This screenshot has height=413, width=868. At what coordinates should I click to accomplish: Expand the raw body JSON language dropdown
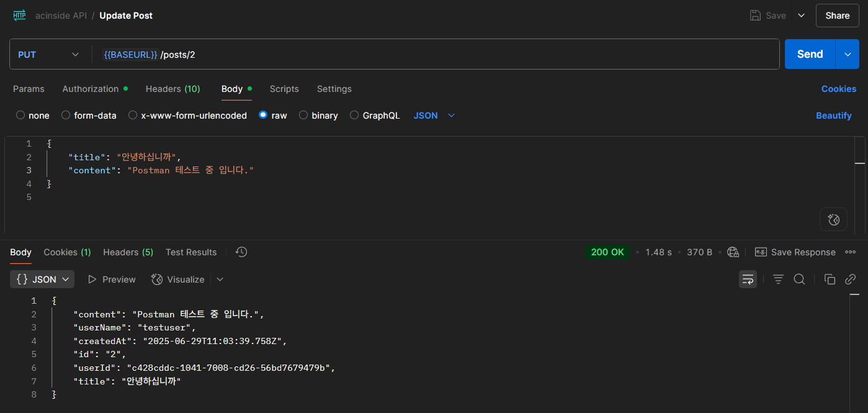point(434,116)
